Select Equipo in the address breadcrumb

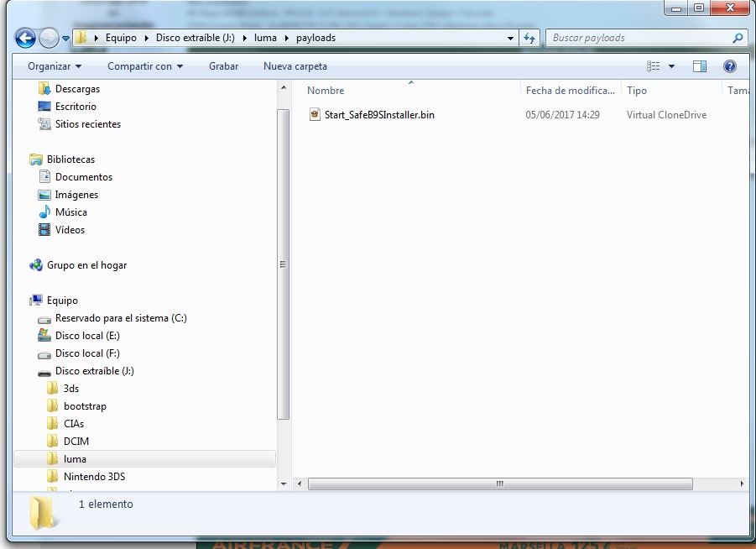point(121,38)
